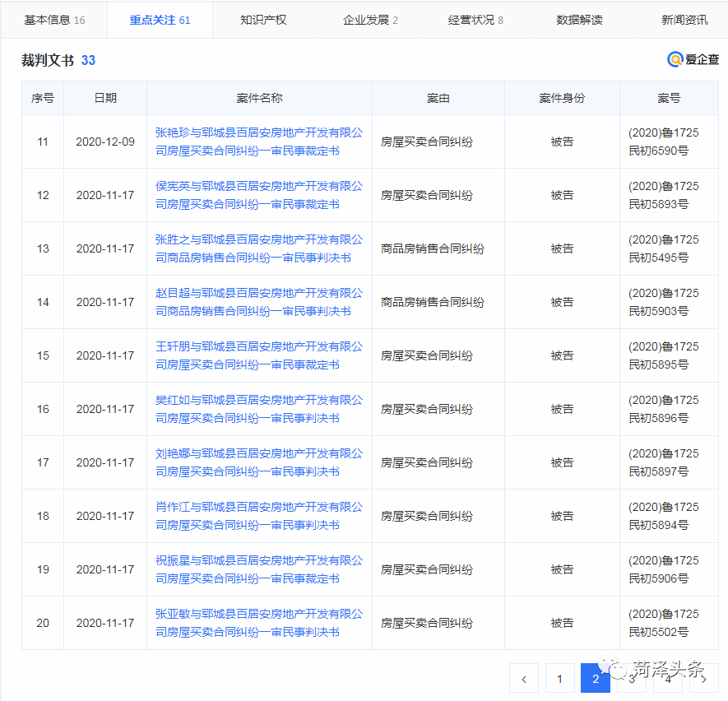The width and height of the screenshot is (728, 701).
Task: Open the 企业发展 tab
Action: tap(370, 20)
